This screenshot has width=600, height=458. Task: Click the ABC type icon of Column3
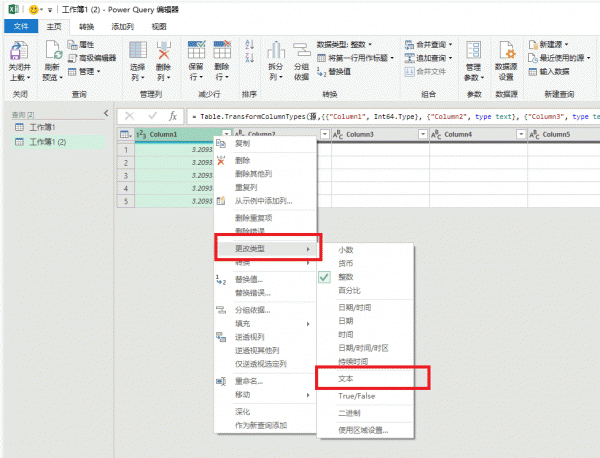click(x=338, y=134)
